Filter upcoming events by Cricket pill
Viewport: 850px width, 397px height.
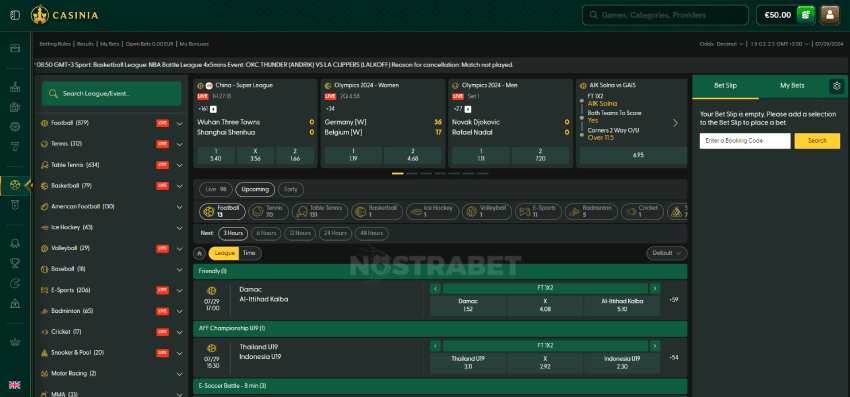click(x=642, y=212)
